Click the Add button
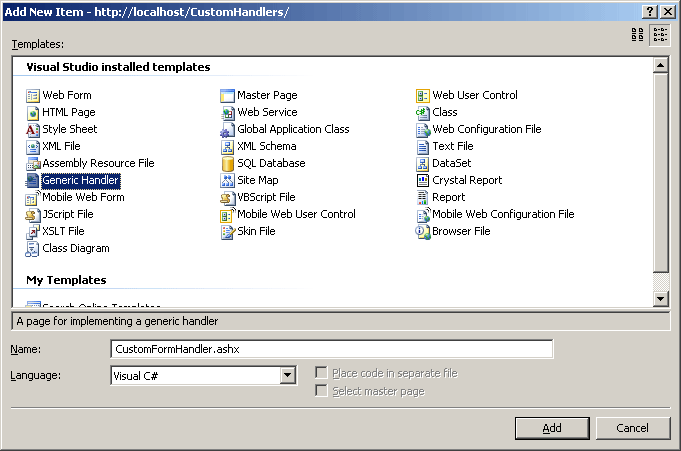The width and height of the screenshot is (681, 451). point(552,428)
